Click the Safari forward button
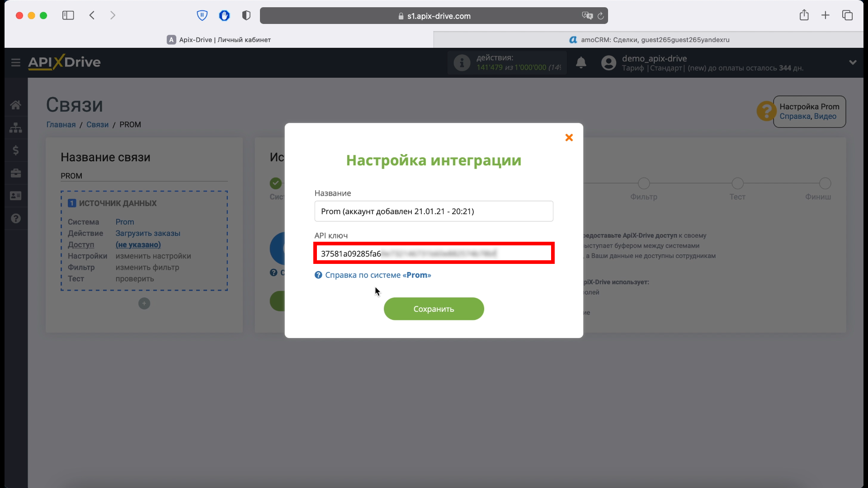Image resolution: width=868 pixels, height=488 pixels. point(113,15)
